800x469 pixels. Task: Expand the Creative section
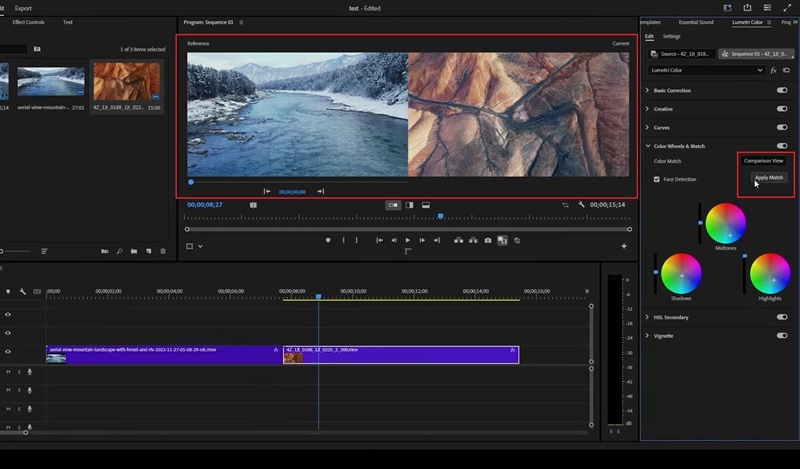[647, 109]
